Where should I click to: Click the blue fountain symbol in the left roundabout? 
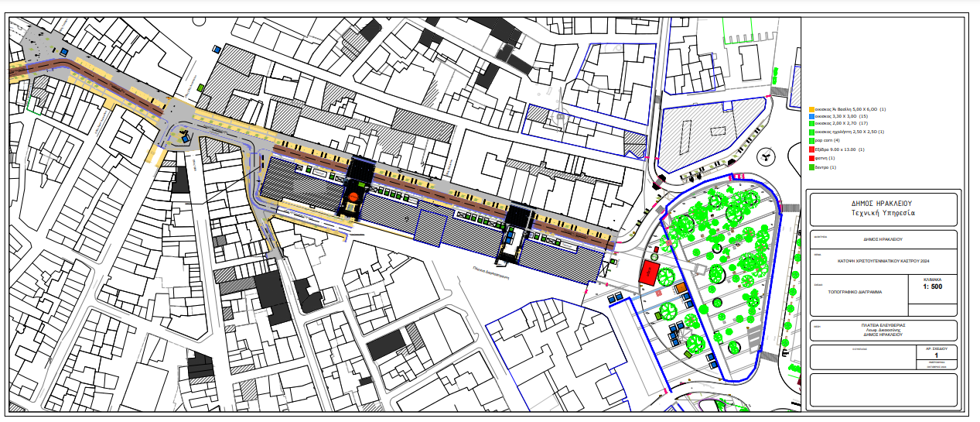(x=183, y=138)
